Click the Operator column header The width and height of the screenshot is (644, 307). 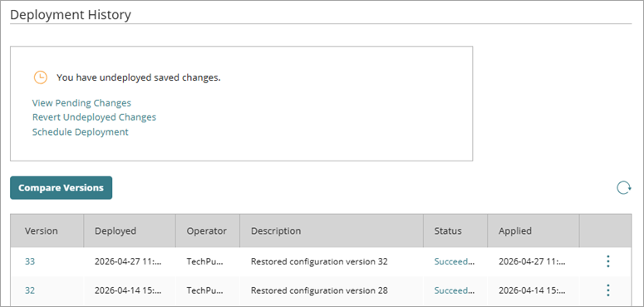click(x=207, y=231)
